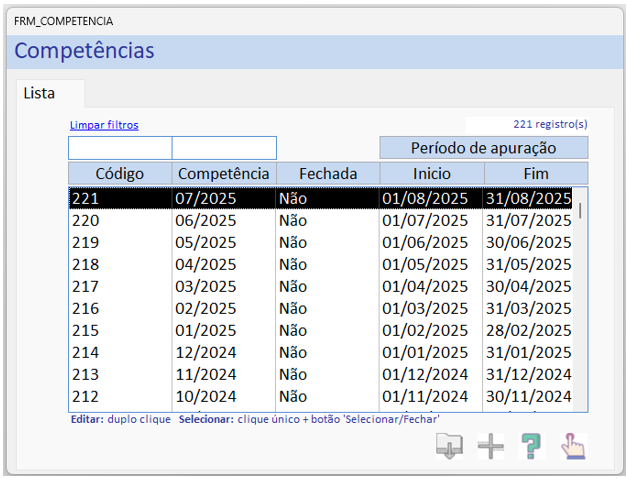
Task: Click competência cell 07/2025
Action: tap(206, 198)
